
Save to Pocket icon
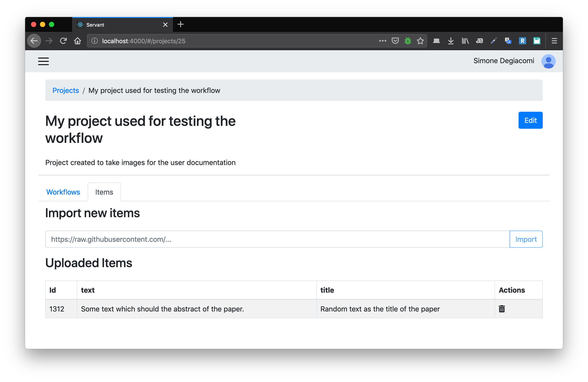pyautogui.click(x=395, y=41)
